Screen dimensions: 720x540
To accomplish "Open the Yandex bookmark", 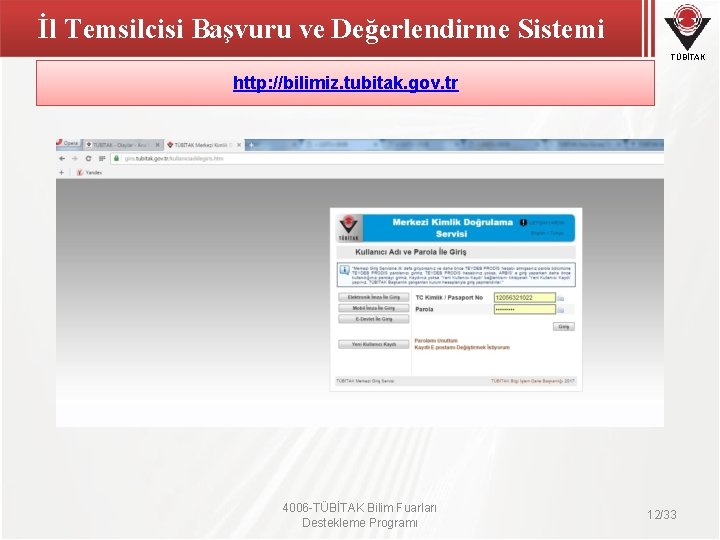I will 90,173.
